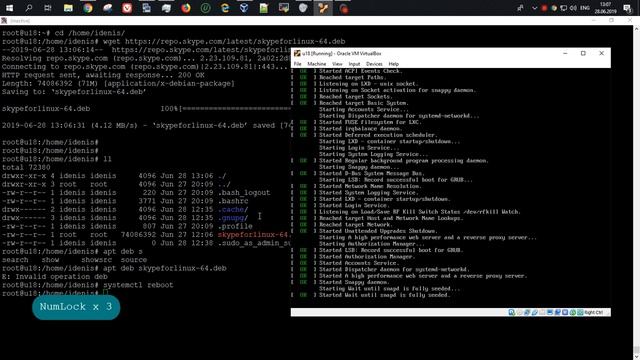Click the terminal scrollbar up arrow
Viewport: 640px width, 360px height.
636,29
